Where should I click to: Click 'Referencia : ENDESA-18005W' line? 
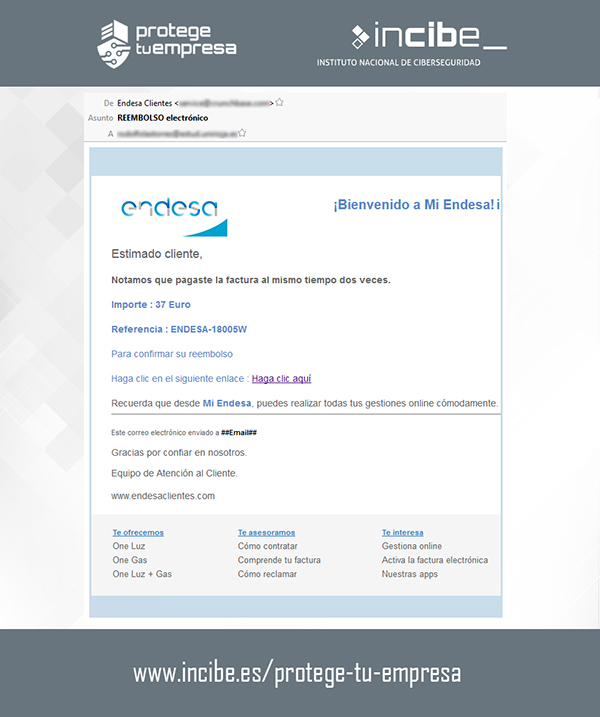pos(179,329)
